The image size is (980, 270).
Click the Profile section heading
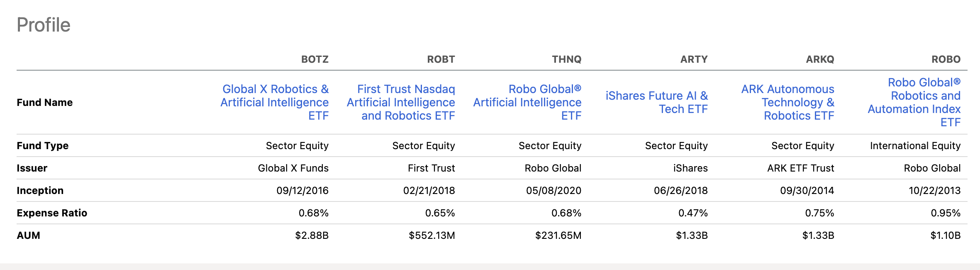pyautogui.click(x=44, y=25)
